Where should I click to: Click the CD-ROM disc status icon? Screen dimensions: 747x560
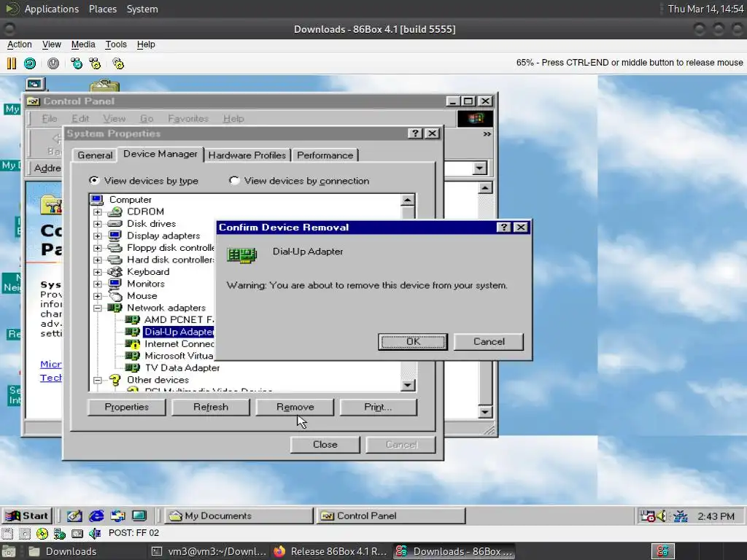coord(42,533)
